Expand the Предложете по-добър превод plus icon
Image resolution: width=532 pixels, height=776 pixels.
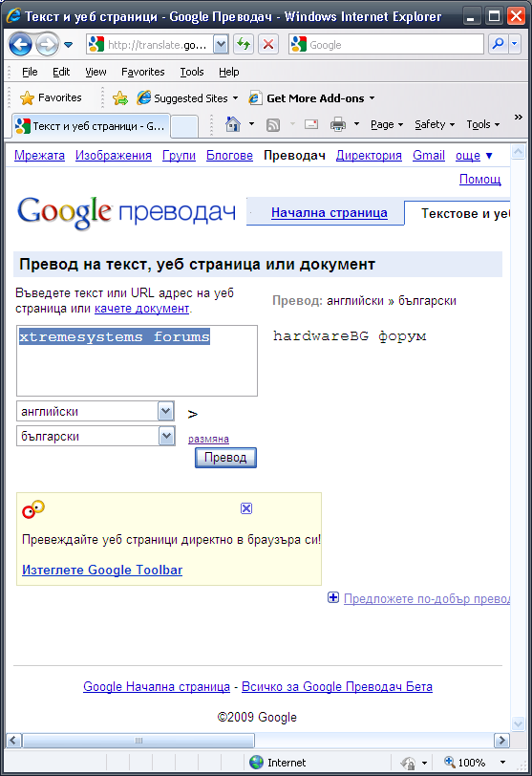tap(333, 598)
